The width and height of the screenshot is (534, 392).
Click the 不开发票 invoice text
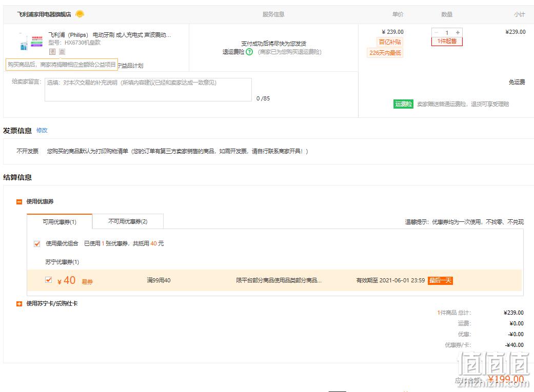[28, 151]
